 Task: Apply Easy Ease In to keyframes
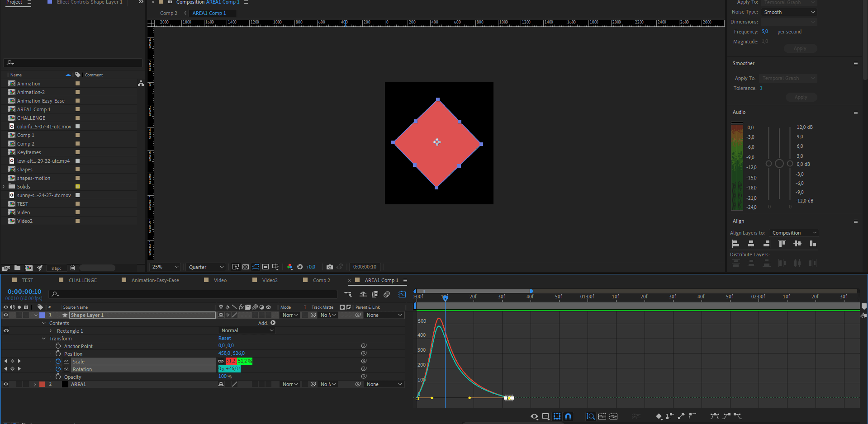(726, 416)
